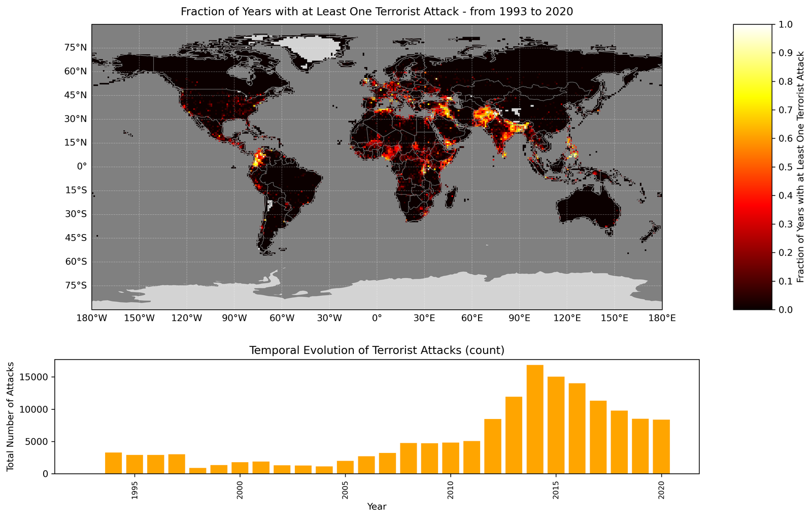Click the map title about terrorist attack fraction
Image resolution: width=812 pixels, height=518 pixels.
tap(377, 12)
